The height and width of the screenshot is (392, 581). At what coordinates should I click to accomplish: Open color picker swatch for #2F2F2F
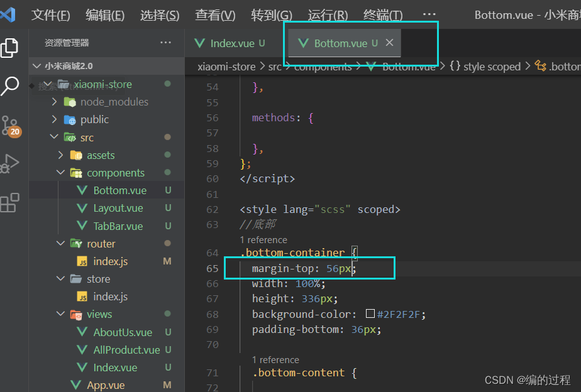pyautogui.click(x=370, y=314)
